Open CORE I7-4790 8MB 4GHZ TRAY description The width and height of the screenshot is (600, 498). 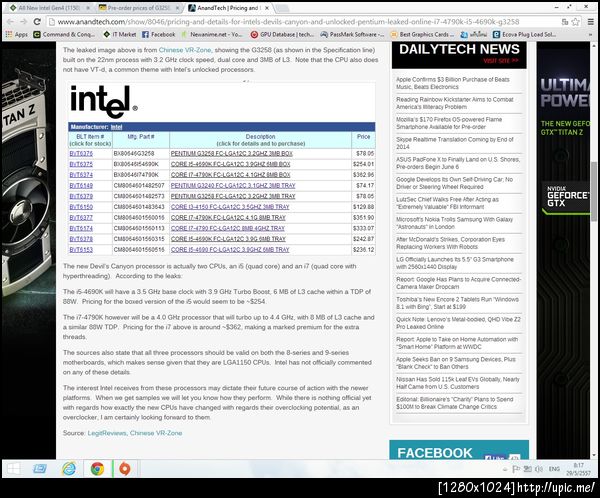coord(228,229)
